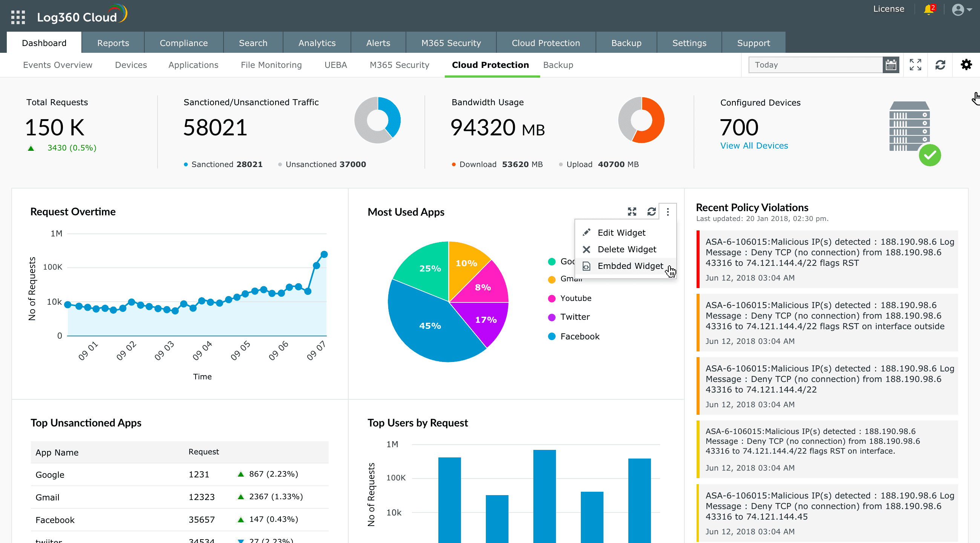The image size is (980, 543).
Task: Toggle Youtube legend entry in pie chart
Action: (575, 298)
